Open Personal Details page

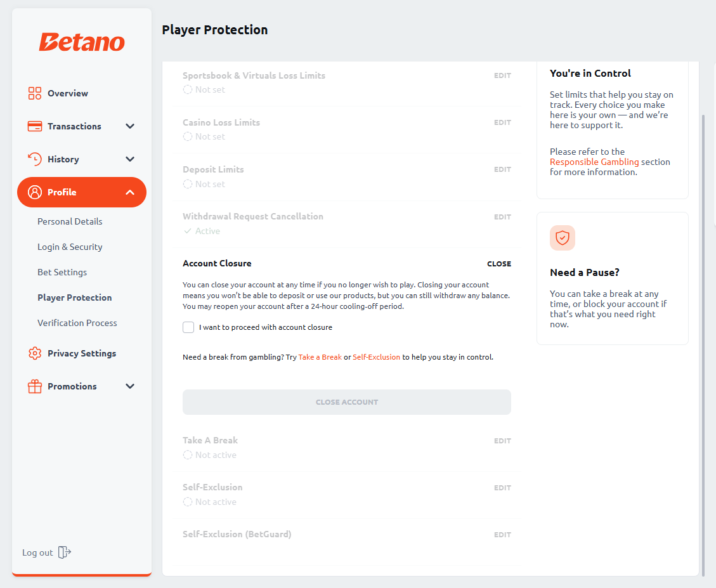(x=70, y=221)
